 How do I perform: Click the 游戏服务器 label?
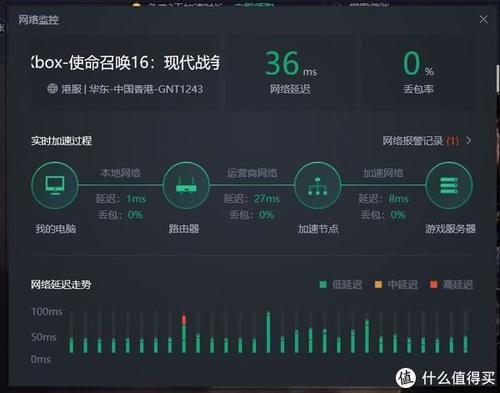click(450, 229)
